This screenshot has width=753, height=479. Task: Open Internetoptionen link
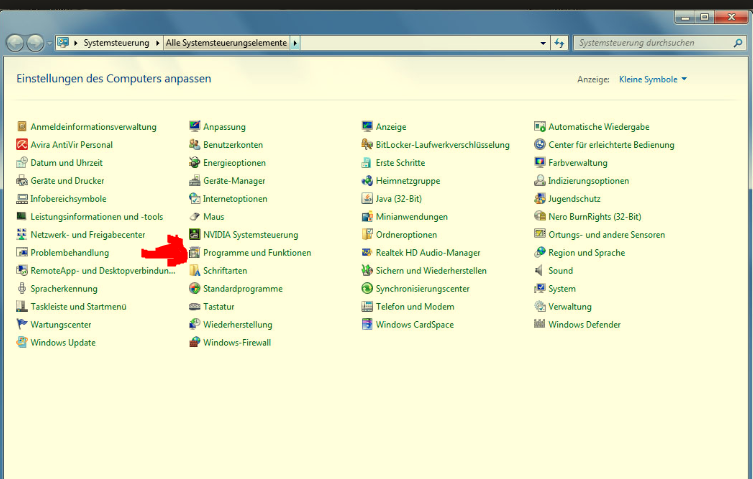[x=235, y=198]
